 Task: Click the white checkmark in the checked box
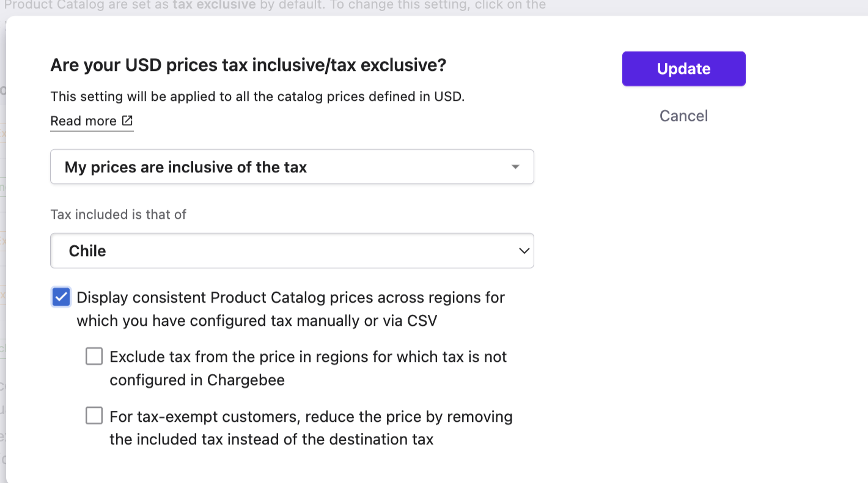click(x=61, y=298)
